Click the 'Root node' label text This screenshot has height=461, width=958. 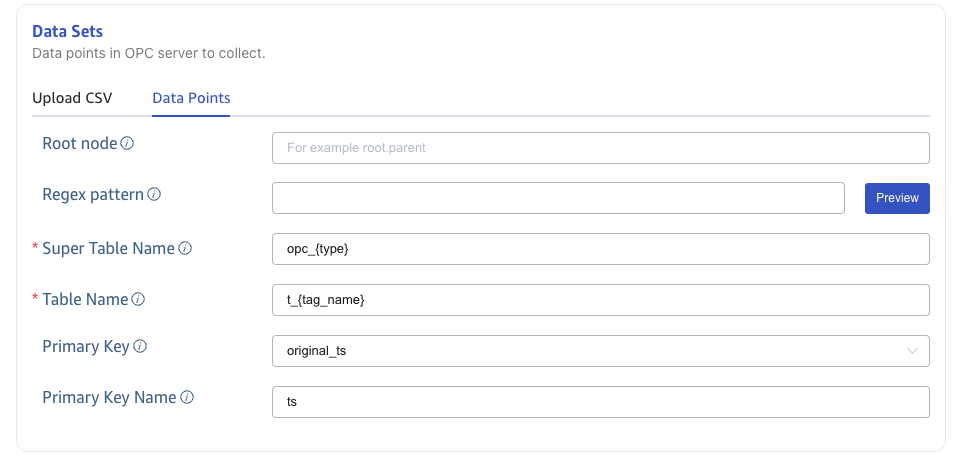pyautogui.click(x=79, y=143)
